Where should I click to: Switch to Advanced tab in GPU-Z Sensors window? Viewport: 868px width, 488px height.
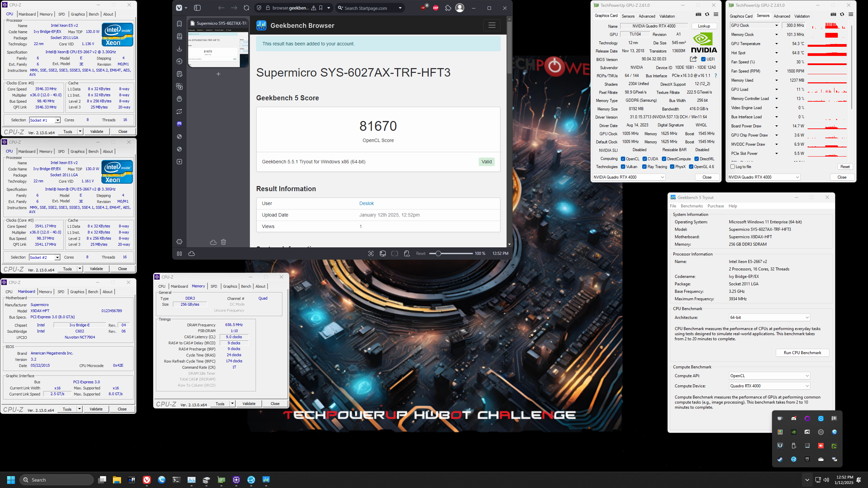(782, 16)
